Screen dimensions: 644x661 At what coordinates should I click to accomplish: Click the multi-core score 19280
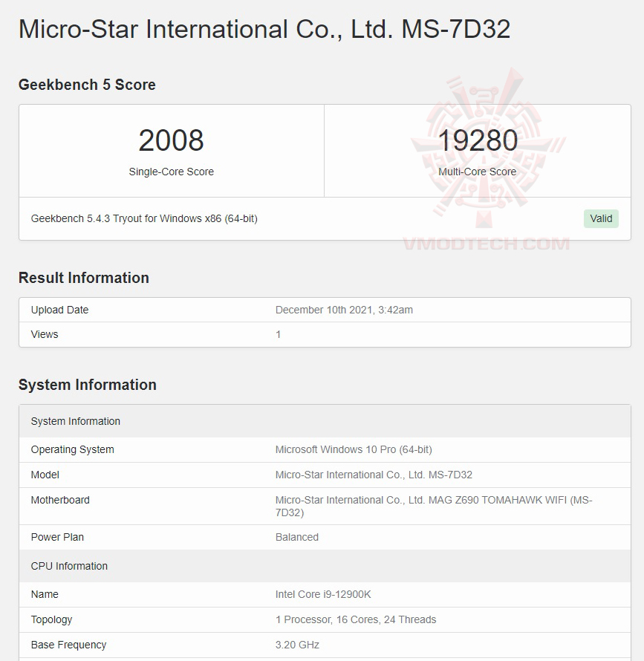click(478, 140)
